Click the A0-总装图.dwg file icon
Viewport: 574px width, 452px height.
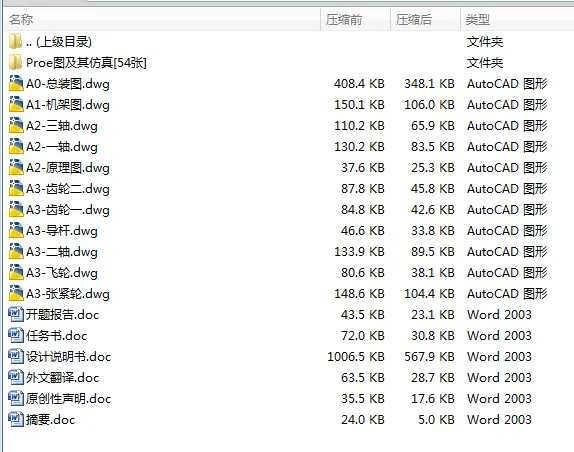[x=16, y=83]
